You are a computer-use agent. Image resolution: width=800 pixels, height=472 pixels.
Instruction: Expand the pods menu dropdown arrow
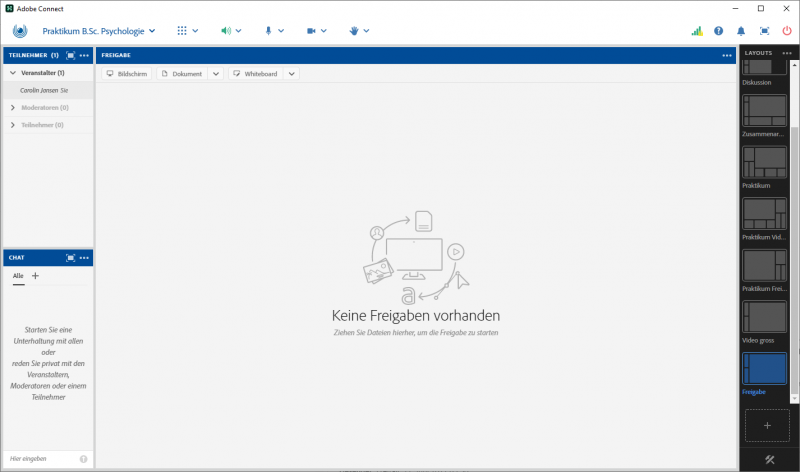coord(195,31)
